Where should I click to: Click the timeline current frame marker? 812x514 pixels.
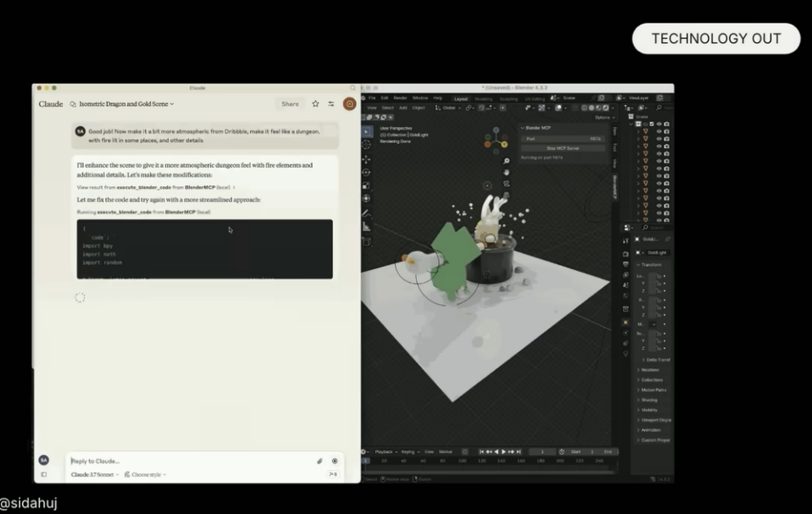click(365, 461)
